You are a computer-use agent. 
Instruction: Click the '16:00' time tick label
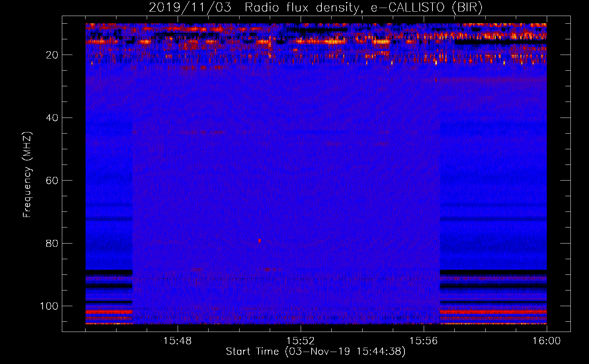pyautogui.click(x=546, y=341)
